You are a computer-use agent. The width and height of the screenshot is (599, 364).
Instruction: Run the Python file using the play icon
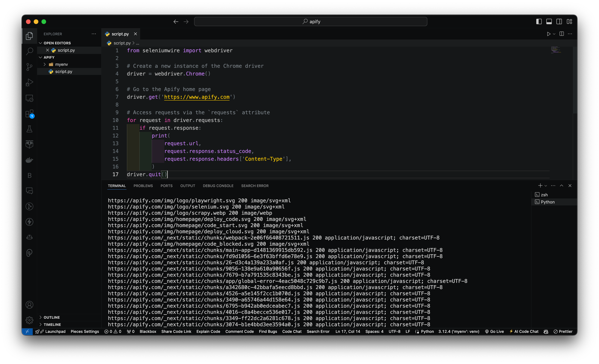click(549, 34)
